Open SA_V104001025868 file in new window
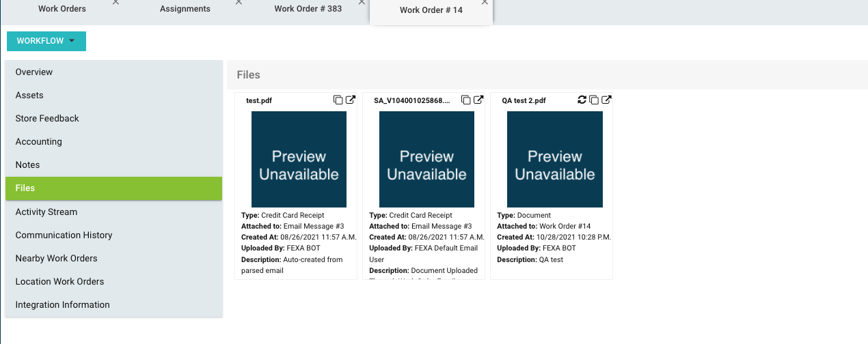The height and width of the screenshot is (344, 868). tap(478, 100)
